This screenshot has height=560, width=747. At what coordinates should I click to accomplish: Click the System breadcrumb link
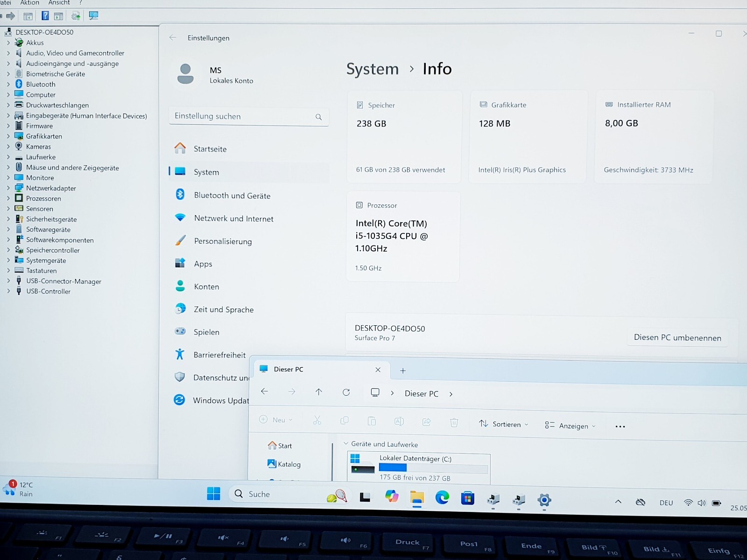point(373,69)
